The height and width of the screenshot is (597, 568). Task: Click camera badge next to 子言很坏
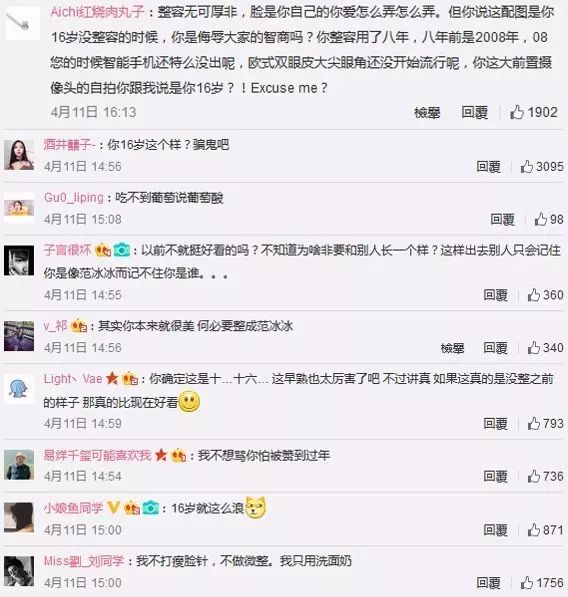[122, 250]
